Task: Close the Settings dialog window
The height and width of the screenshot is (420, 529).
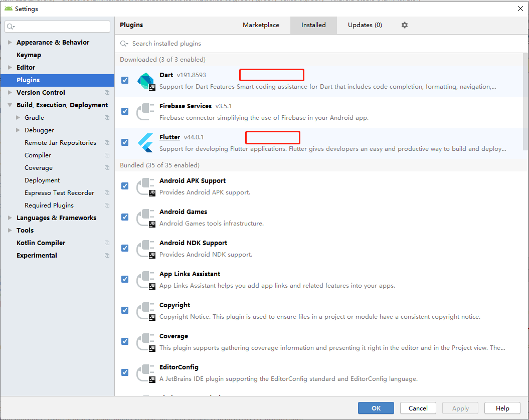Action: (520, 9)
